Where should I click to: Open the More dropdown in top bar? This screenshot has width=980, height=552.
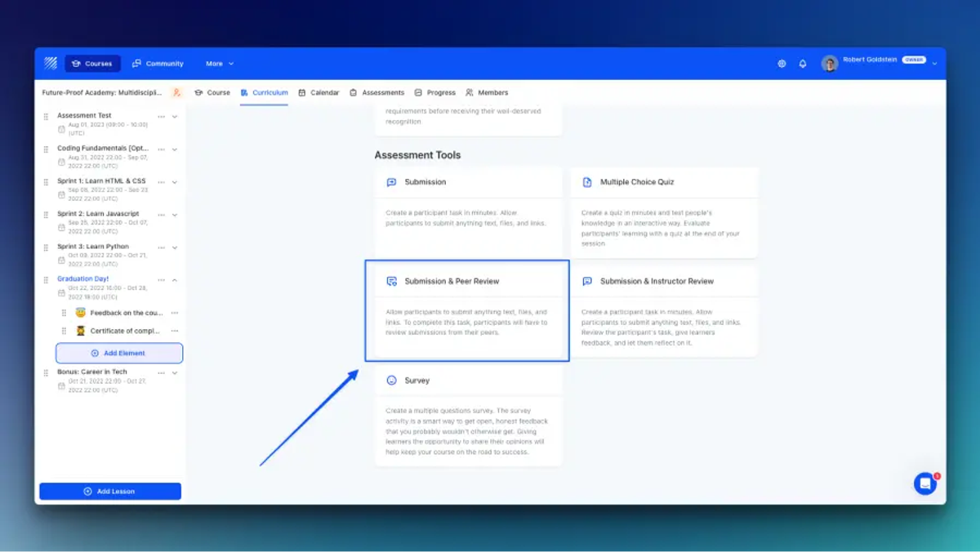pyautogui.click(x=220, y=64)
